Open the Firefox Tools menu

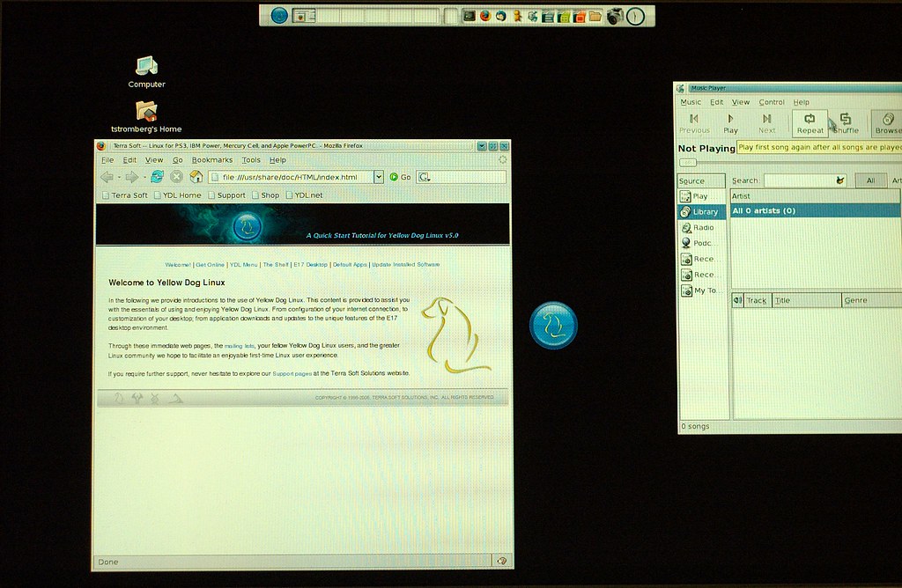click(x=251, y=160)
